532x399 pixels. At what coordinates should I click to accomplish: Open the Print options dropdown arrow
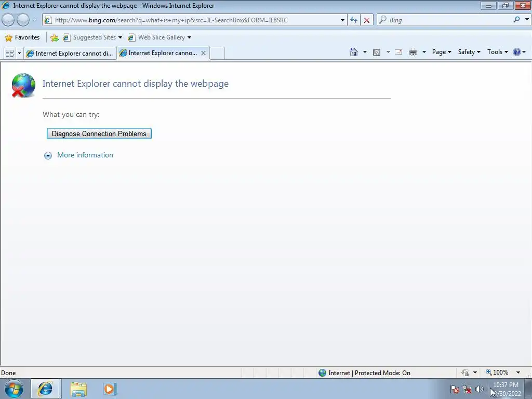click(424, 52)
